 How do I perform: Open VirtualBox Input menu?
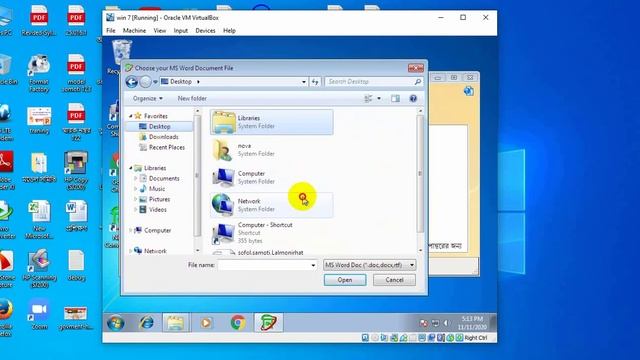[x=180, y=31]
